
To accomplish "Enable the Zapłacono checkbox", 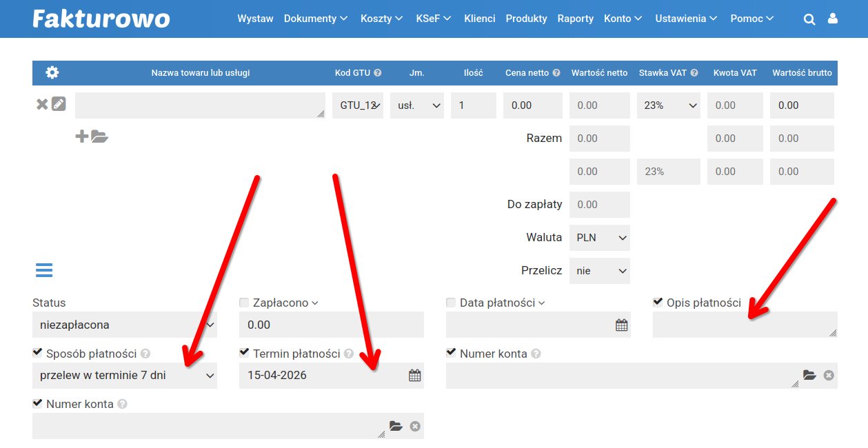I will click(x=243, y=302).
